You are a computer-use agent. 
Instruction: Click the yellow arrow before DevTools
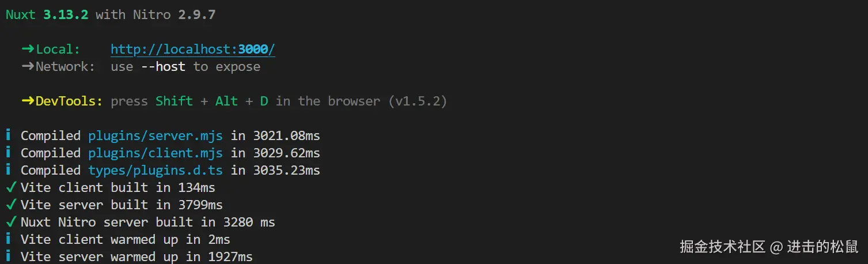28,101
